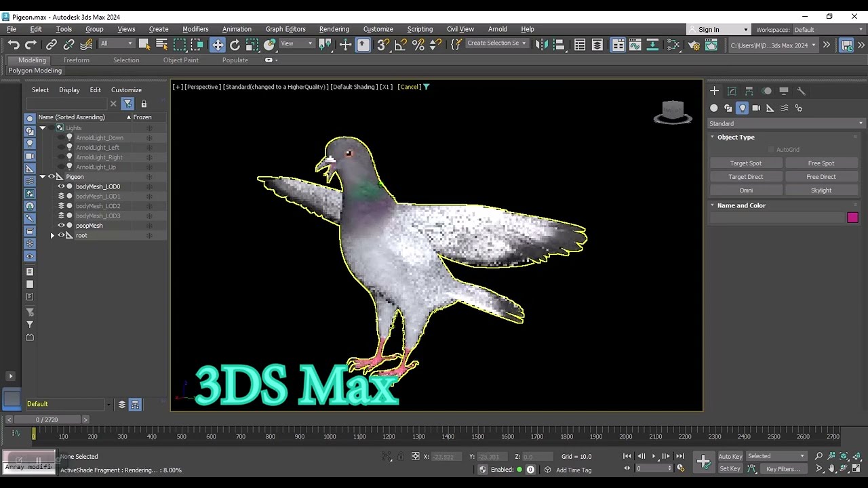Screen dimensions: 868x488
Task: Switch to the Freeform ribbon tab
Action: pos(76,60)
